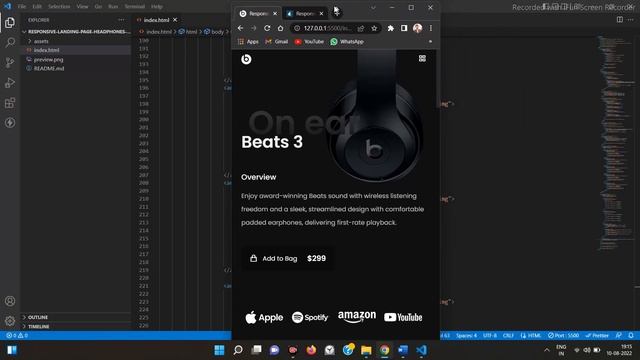
Task: Click the Spotify sponsor logo
Action: [x=310, y=317]
